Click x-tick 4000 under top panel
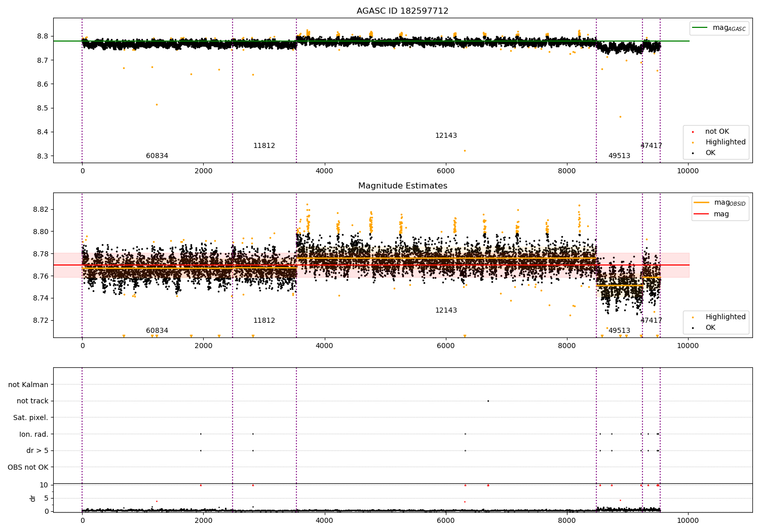Viewport: 760px width, 532px height. point(324,171)
